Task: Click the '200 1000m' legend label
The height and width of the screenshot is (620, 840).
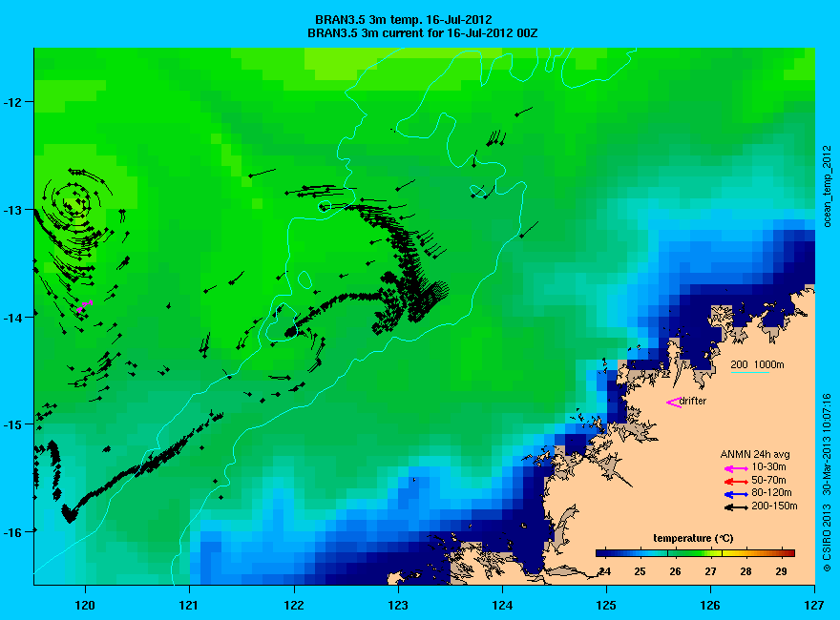Action: [757, 364]
